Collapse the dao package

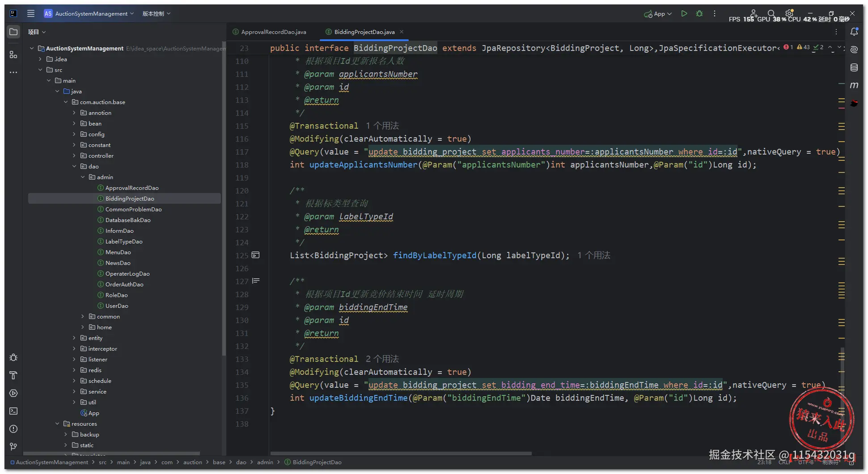click(74, 166)
